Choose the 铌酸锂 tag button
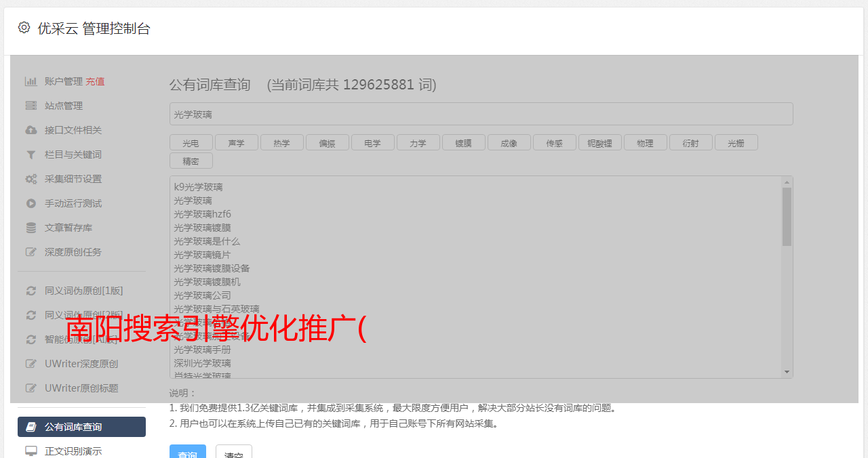This screenshot has width=868, height=458. pos(599,142)
